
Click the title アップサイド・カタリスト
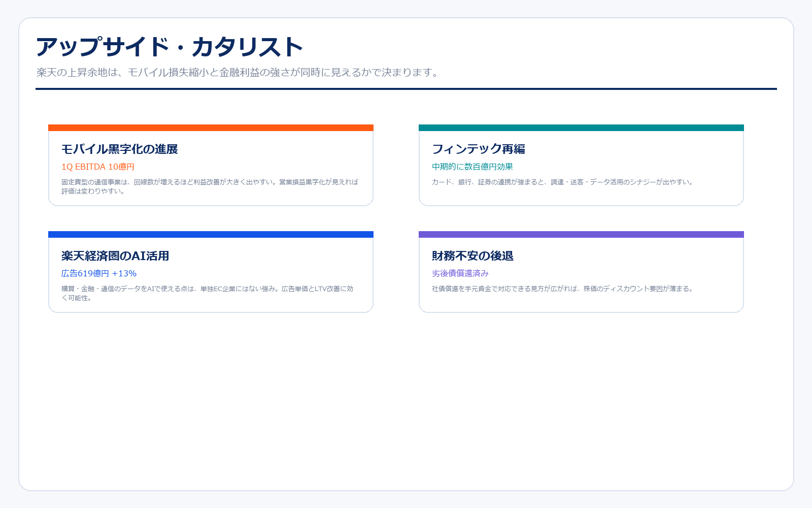point(170,47)
